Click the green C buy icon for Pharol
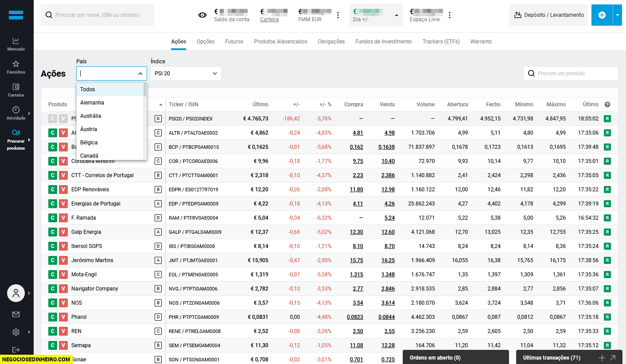This screenshot has width=626, height=364. pos(52,317)
